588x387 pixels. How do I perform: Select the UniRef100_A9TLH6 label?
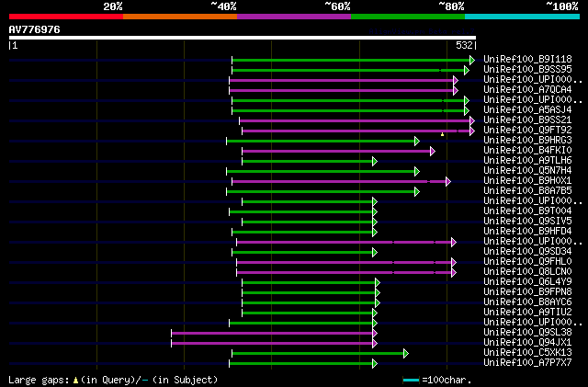527,161
